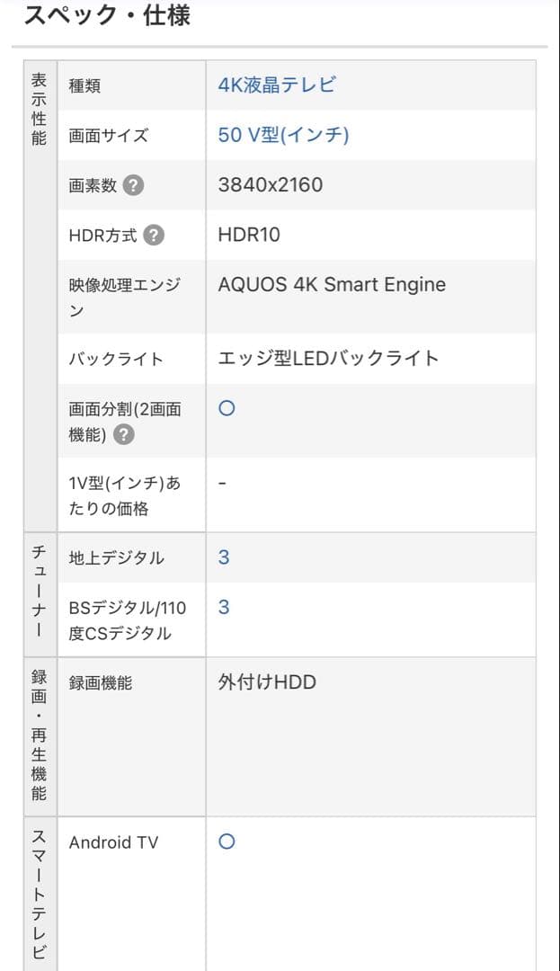560x971 pixels.
Task: Select the AQUOS 4K Smart Engine value
Action: pyautogui.click(x=331, y=283)
